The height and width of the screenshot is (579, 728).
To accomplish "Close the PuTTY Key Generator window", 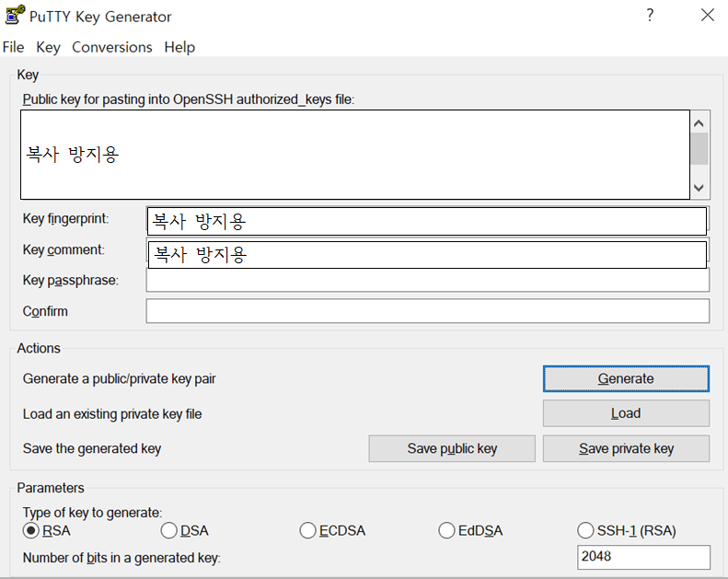I will 708,15.
